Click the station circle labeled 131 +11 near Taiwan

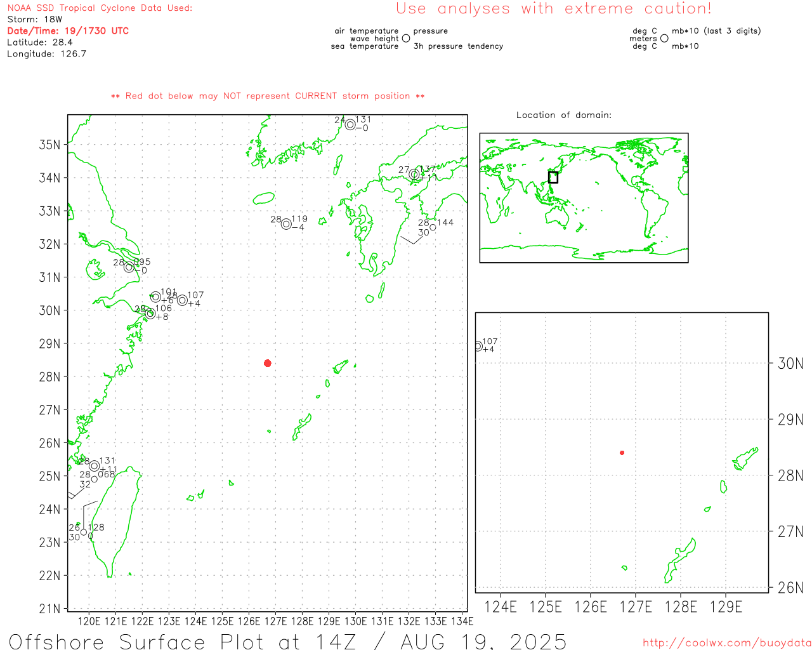(x=95, y=466)
